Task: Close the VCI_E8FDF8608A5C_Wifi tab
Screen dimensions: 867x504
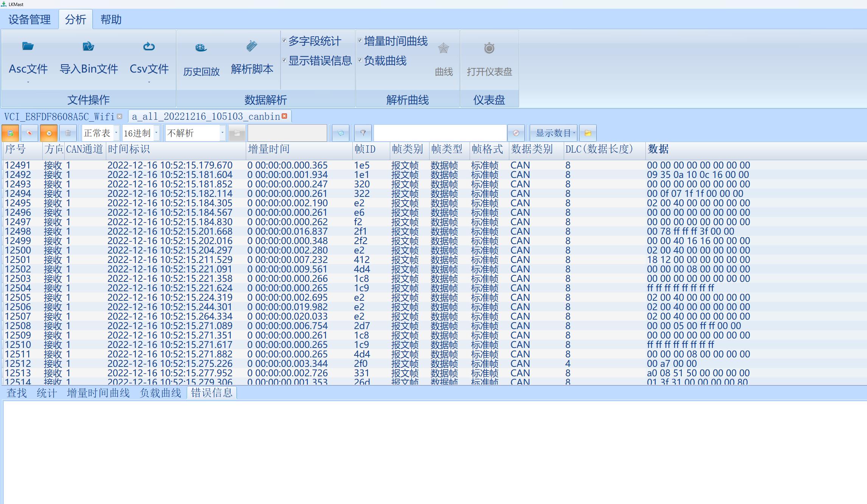Action: tap(119, 116)
